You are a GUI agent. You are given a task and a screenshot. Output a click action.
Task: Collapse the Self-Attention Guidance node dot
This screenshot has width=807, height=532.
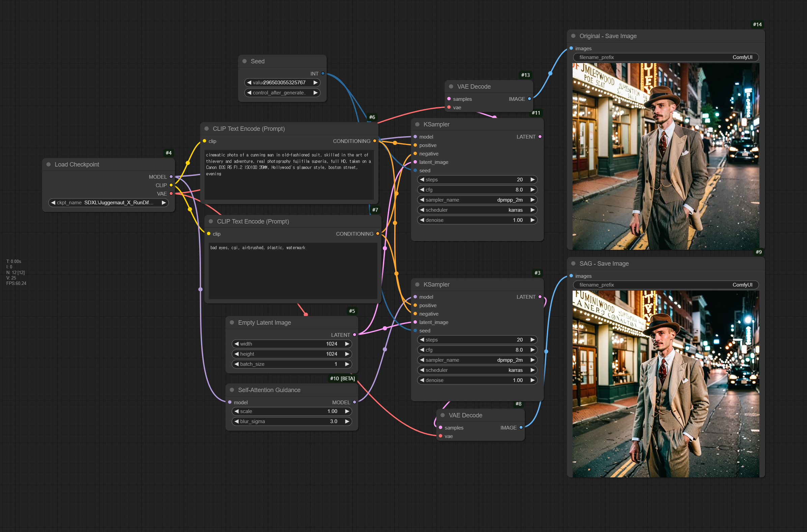click(x=232, y=390)
